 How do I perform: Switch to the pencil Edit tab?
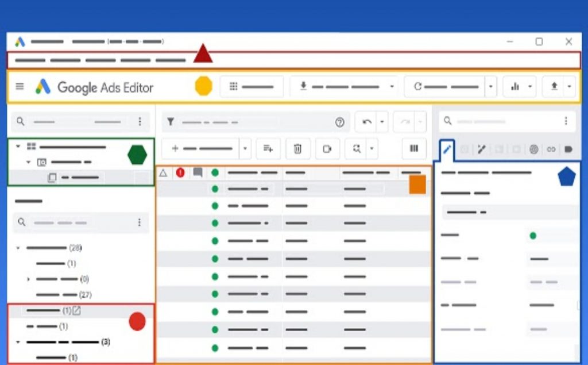click(447, 149)
